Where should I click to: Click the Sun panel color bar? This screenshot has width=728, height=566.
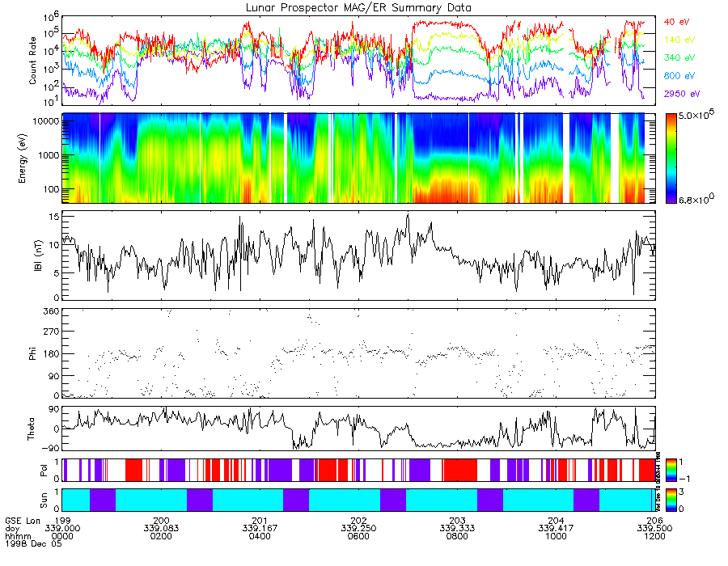tap(671, 500)
